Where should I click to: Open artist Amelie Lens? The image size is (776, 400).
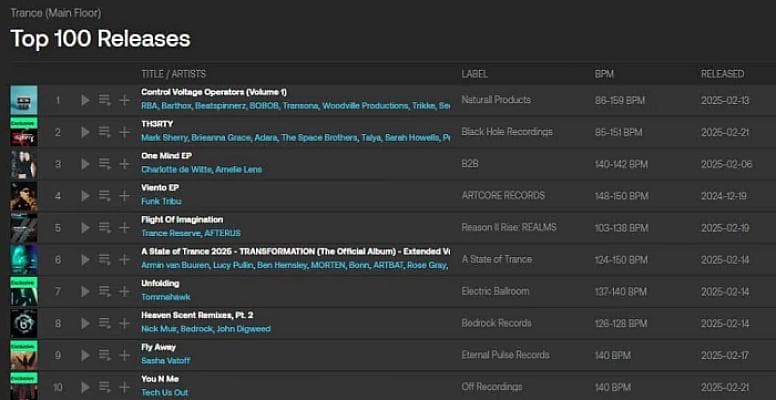coord(239,170)
